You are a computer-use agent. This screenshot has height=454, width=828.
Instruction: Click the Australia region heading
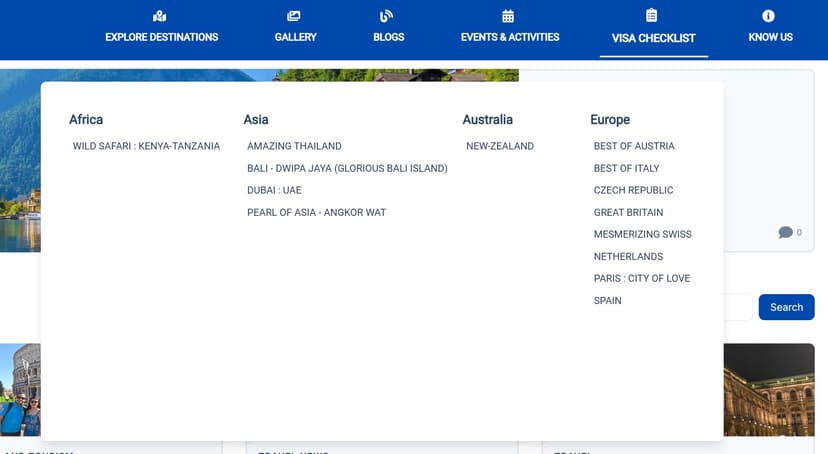[487, 120]
